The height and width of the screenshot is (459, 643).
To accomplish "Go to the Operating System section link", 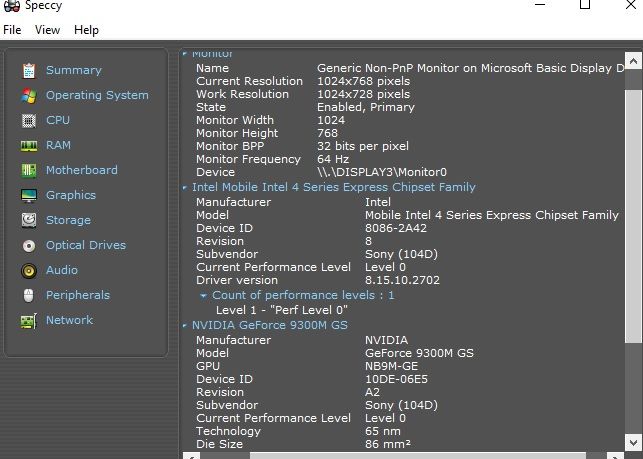I will tap(97, 95).
